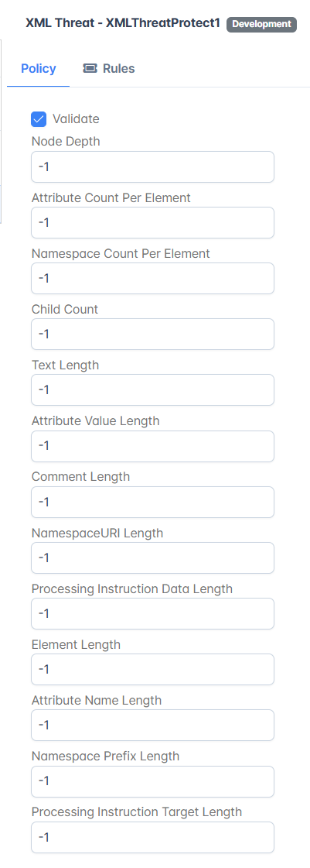This screenshot has width=310, height=868.
Task: Click the XML Threat - XMLThreatProtect1 title
Action: click(123, 23)
